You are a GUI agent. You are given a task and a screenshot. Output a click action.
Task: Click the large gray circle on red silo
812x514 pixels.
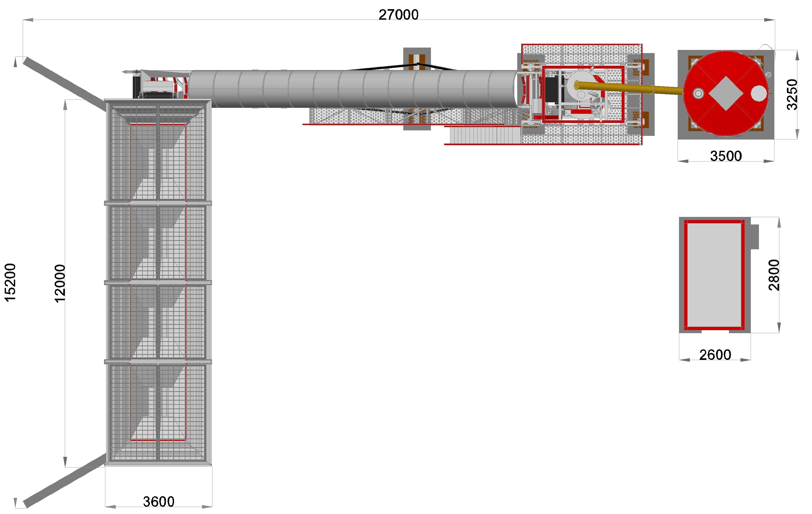(758, 94)
